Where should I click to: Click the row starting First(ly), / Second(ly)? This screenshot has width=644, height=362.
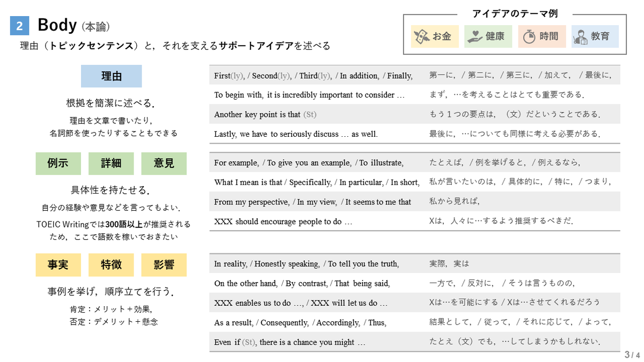pyautogui.click(x=415, y=76)
